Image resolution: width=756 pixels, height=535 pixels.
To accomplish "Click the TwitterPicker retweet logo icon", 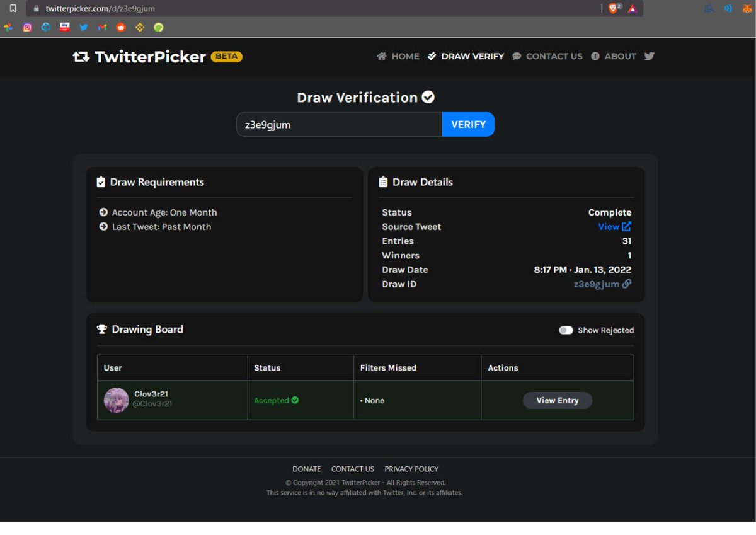I will [81, 57].
